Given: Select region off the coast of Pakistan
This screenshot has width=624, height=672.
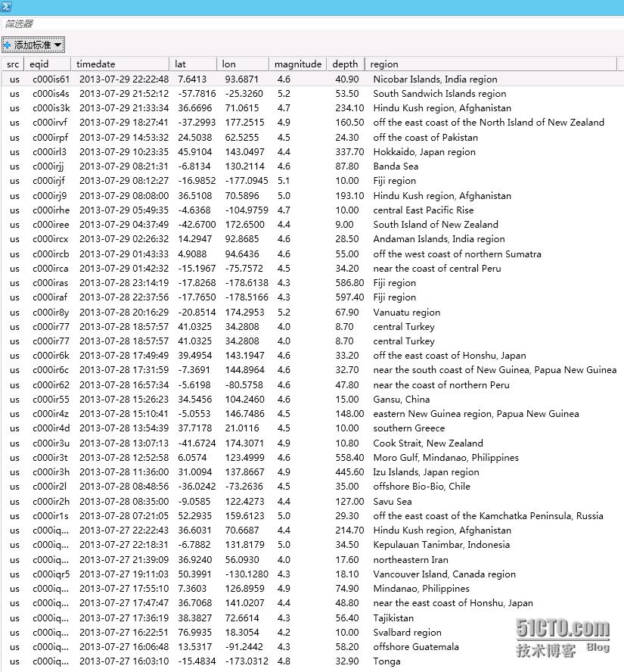Looking at the screenshot, I should pos(425,138).
